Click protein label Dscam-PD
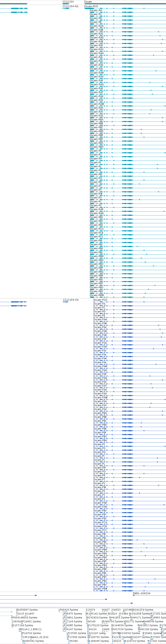The height and width of the screenshot is (644, 166). click(99, 312)
